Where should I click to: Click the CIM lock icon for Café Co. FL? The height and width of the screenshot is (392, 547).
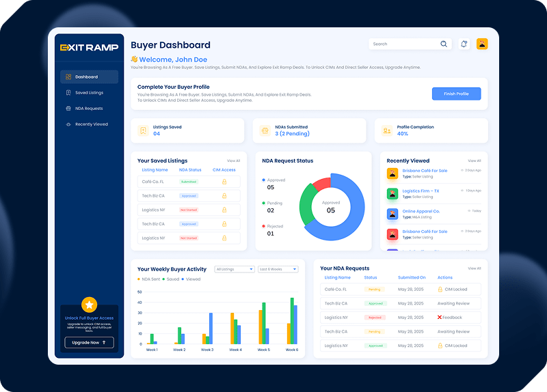[x=224, y=182]
